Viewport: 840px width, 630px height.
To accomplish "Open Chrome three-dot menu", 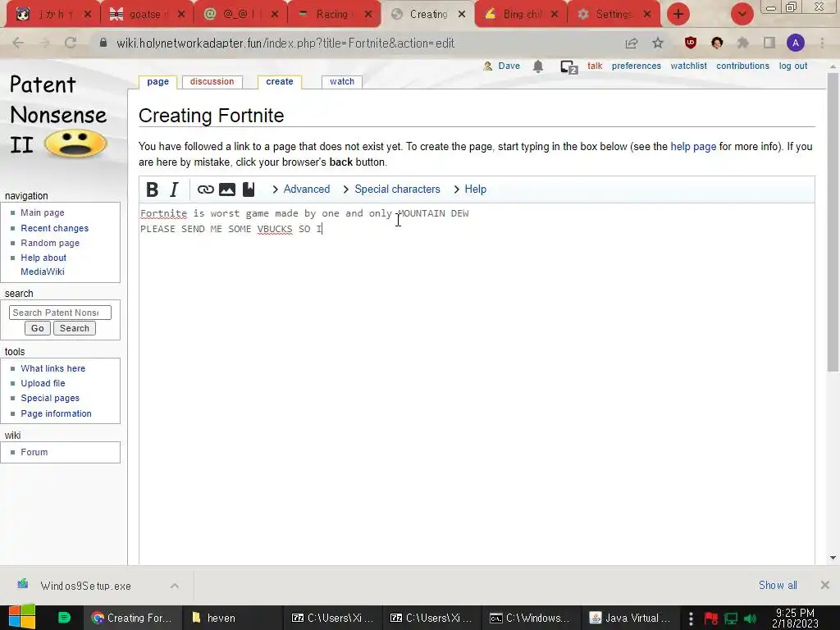I will click(x=822, y=43).
